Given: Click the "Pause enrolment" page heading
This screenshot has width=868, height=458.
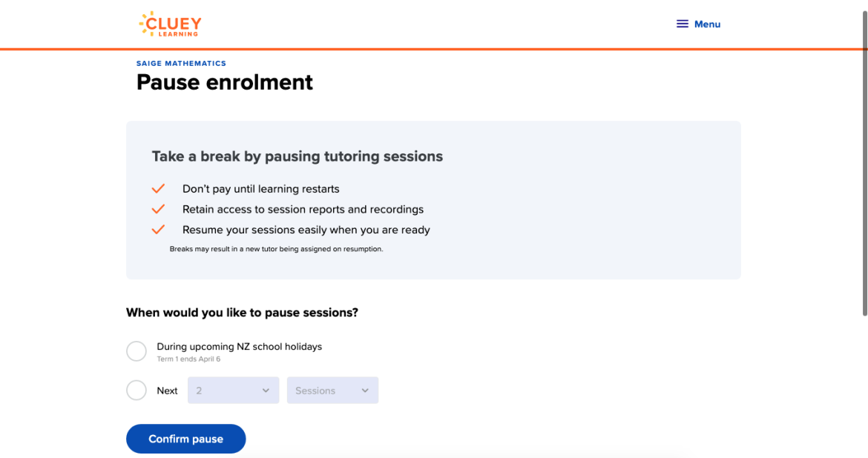Looking at the screenshot, I should (224, 82).
